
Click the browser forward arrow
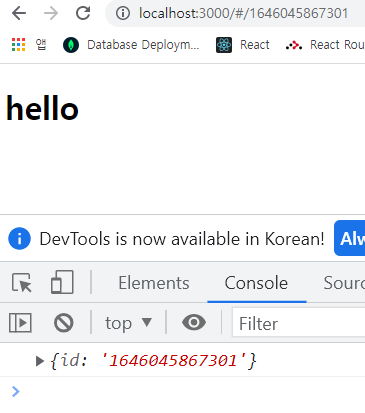point(51,14)
